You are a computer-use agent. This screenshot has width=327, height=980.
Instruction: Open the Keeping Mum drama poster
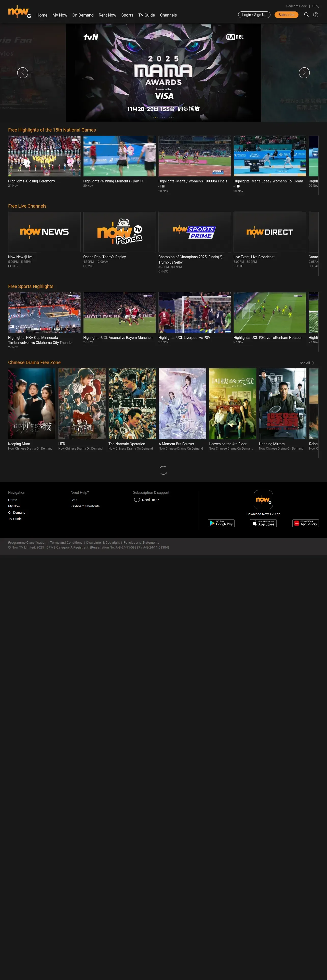pyautogui.click(x=32, y=404)
